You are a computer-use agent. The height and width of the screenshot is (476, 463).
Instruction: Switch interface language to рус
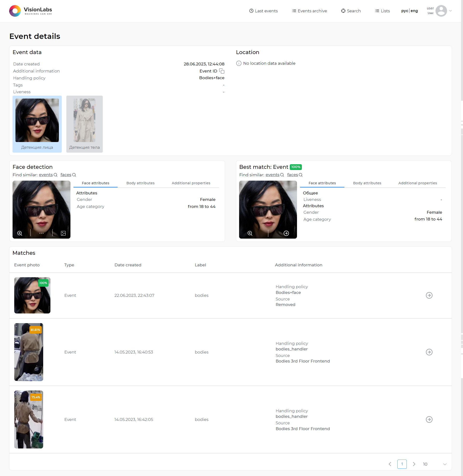pyautogui.click(x=404, y=11)
